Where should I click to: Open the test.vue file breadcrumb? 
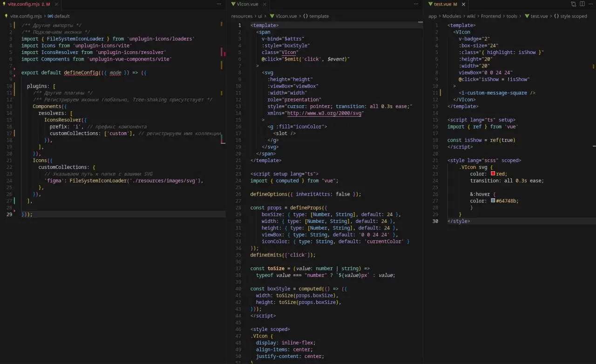pos(535,16)
